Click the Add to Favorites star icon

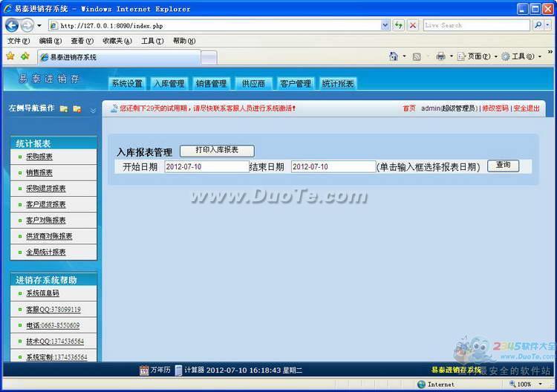coord(25,56)
